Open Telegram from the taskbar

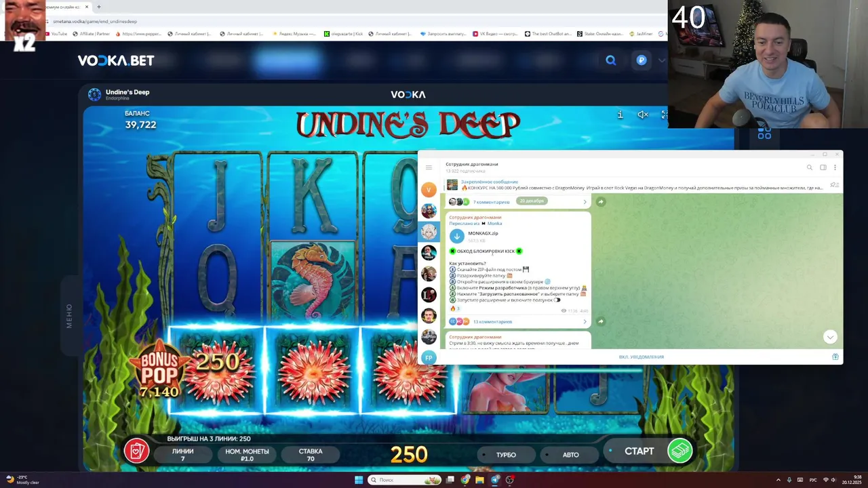pyautogui.click(x=494, y=480)
